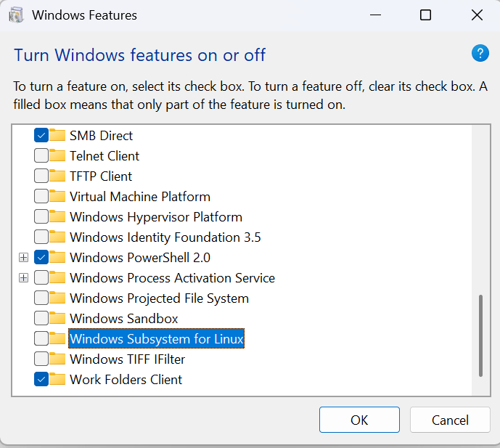This screenshot has width=500, height=448.
Task: Tick the Windows TIFF IFilter checkbox
Action: (x=41, y=359)
